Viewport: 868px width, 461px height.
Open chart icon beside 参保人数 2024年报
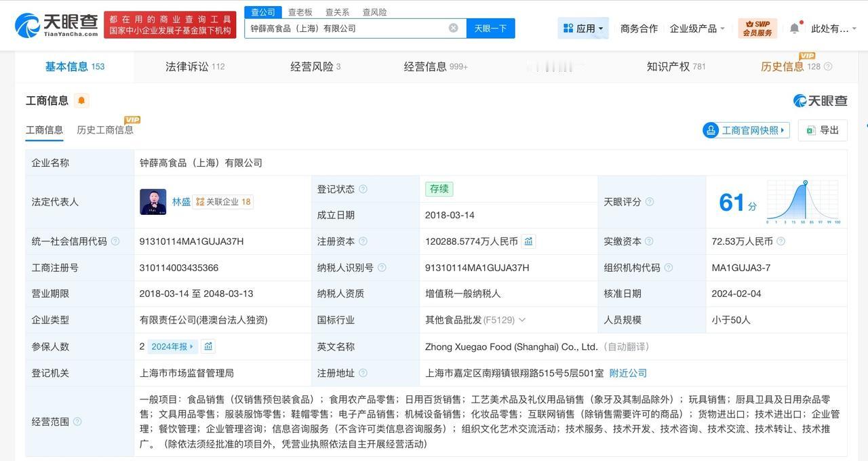(x=208, y=346)
